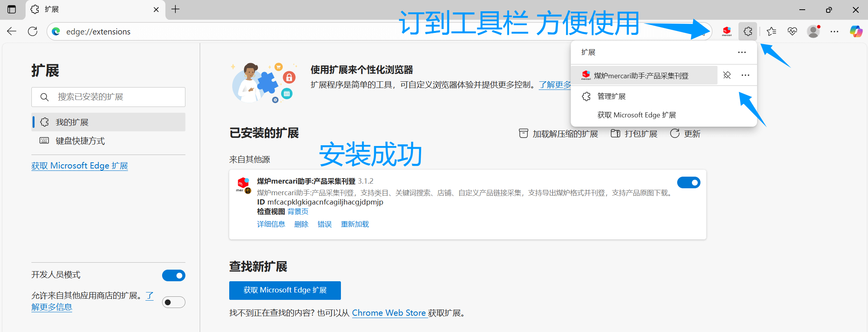Open the user profile avatar
Image resolution: width=868 pixels, height=332 pixels.
point(813,31)
